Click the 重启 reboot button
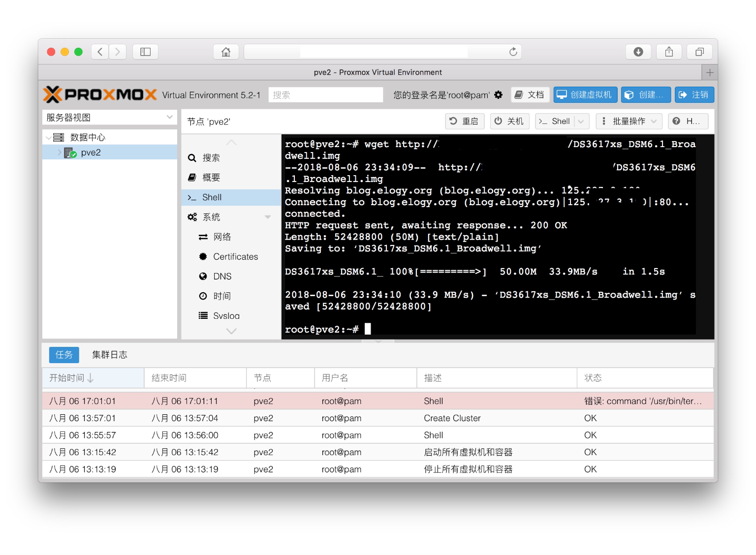This screenshot has height=555, width=756. point(465,121)
